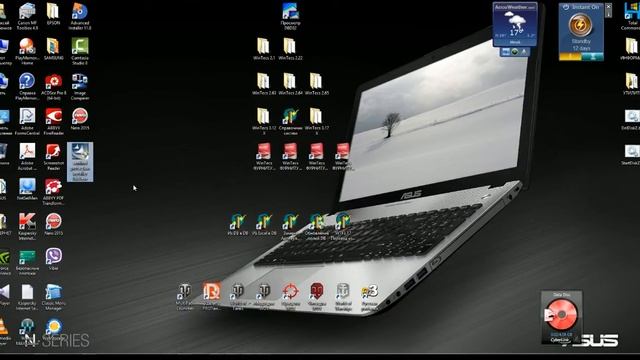This screenshot has height=360, width=640.
Task: Open Classic Menu Manager shortcut
Action: pyautogui.click(x=53, y=298)
